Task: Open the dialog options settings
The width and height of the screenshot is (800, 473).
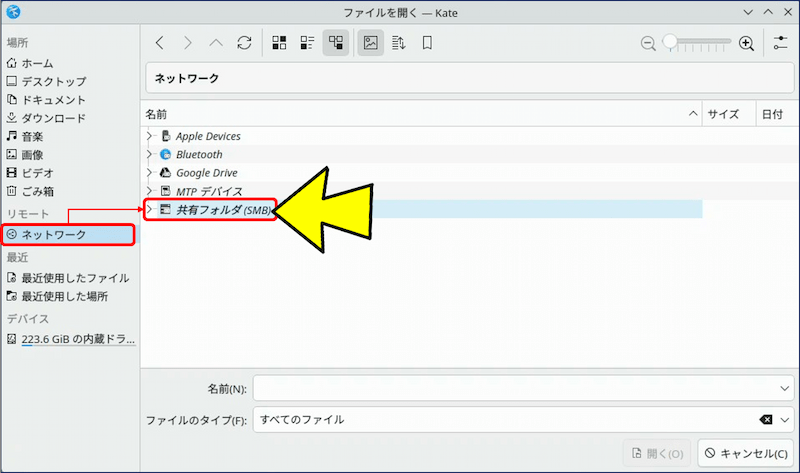Action: (780, 43)
